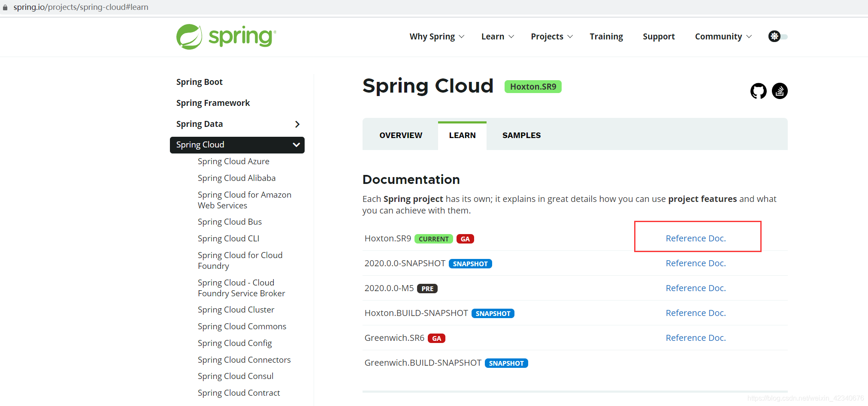Image resolution: width=868 pixels, height=406 pixels.
Task: Toggle the dark mode theme switch
Action: [778, 36]
